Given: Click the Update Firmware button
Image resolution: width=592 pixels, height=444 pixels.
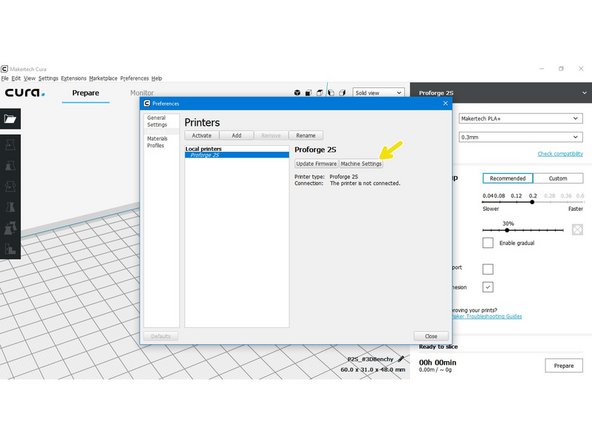Looking at the screenshot, I should 316,164.
